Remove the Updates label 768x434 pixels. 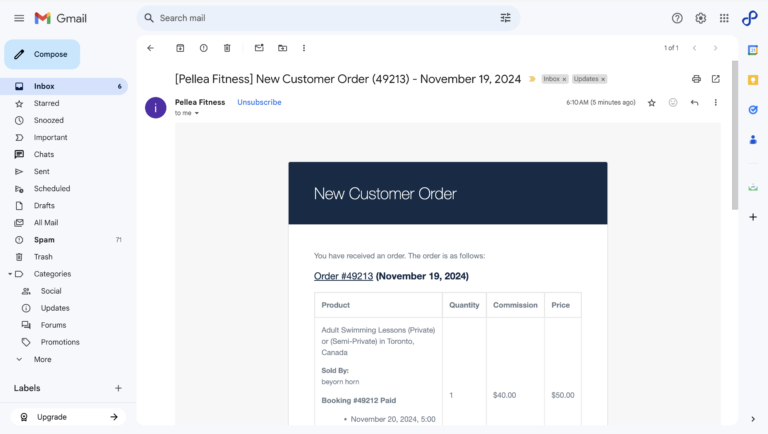pos(603,79)
